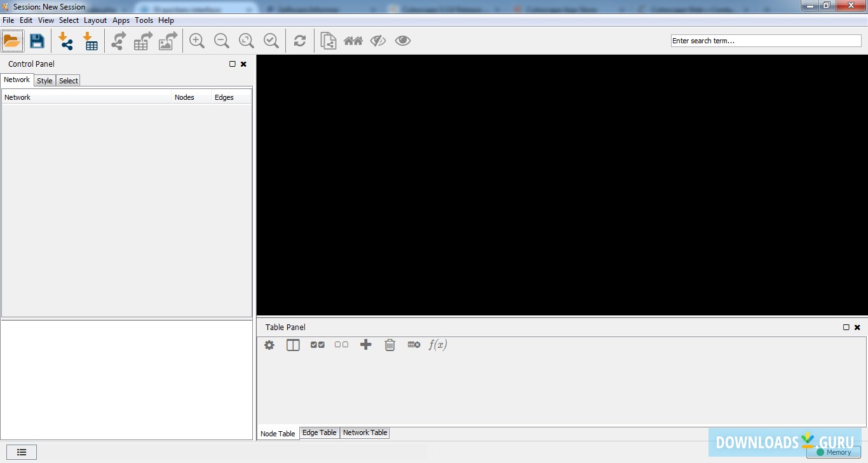Create a new column with the plus icon

point(365,345)
